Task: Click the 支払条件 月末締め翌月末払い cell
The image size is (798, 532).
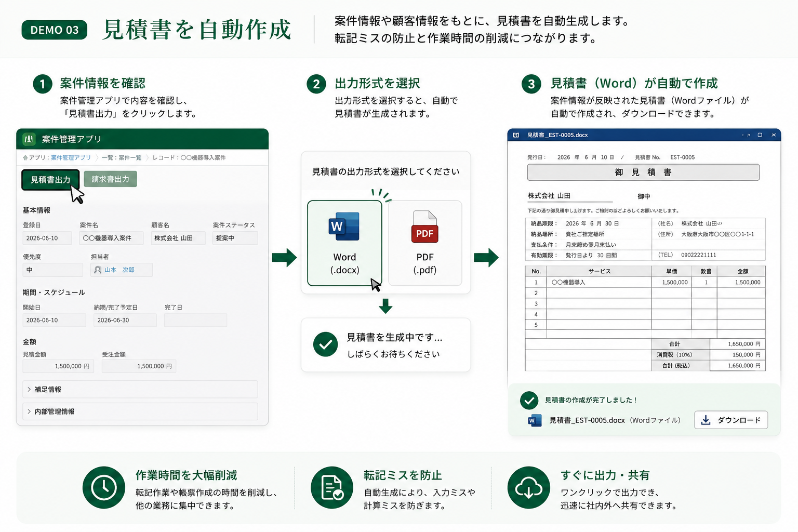Action: 588,245
